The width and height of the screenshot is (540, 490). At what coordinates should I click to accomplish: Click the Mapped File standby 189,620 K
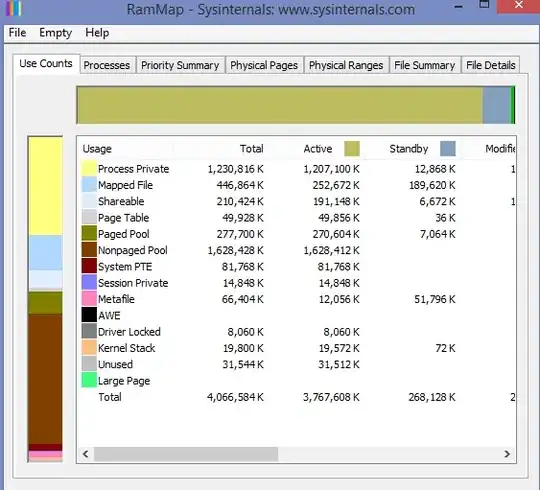(432, 185)
